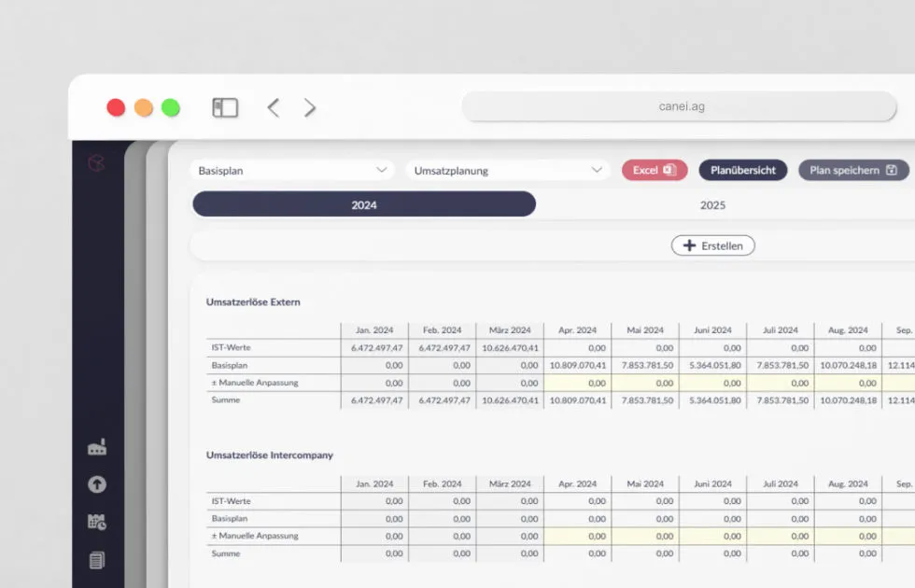Image resolution: width=915 pixels, height=588 pixels.
Task: Select Extern IST-Werte März 2024 value 10.626.470,41
Action: click(511, 347)
